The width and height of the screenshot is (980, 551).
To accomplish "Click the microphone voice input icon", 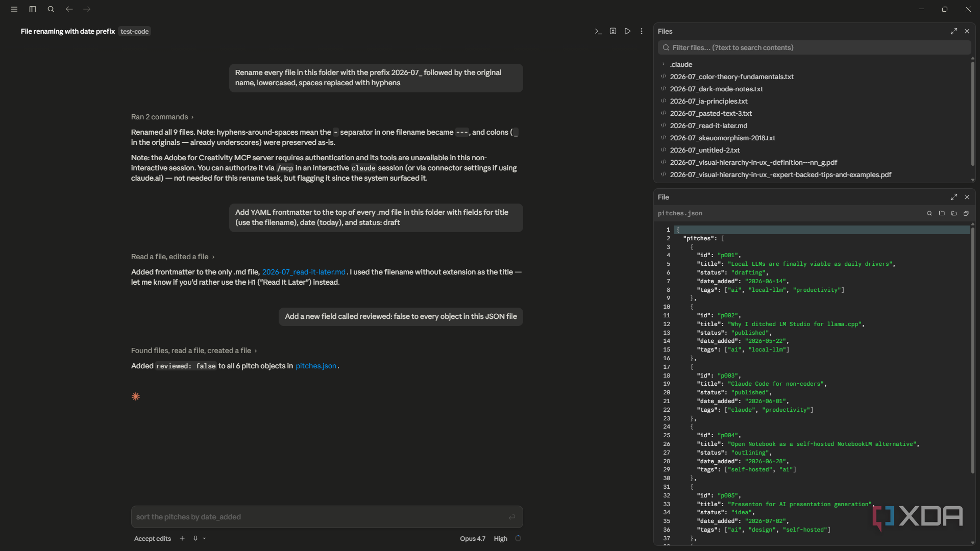I will click(x=195, y=538).
